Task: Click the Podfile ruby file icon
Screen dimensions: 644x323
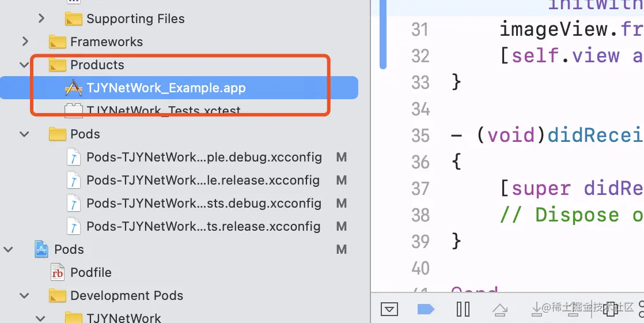Action: click(58, 273)
